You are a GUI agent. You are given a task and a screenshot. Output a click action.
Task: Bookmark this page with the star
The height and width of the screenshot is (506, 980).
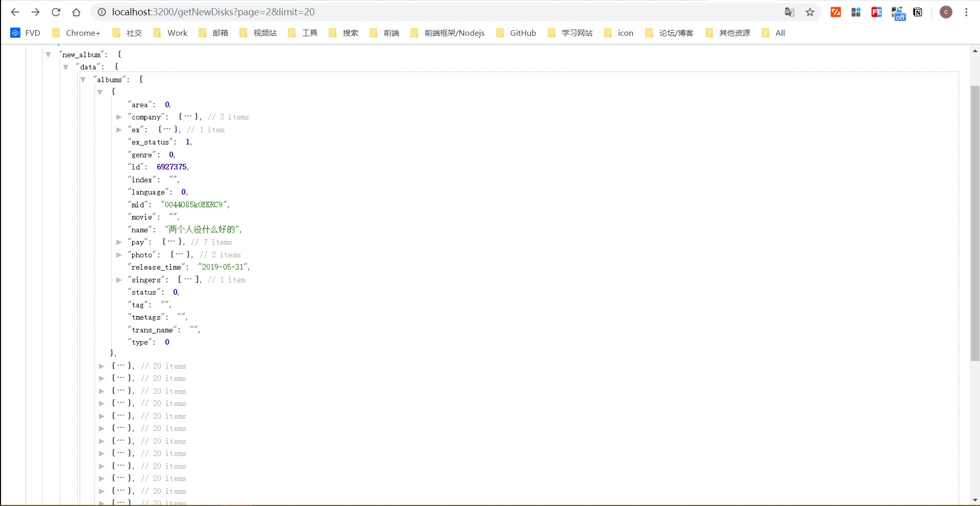pyautogui.click(x=810, y=12)
